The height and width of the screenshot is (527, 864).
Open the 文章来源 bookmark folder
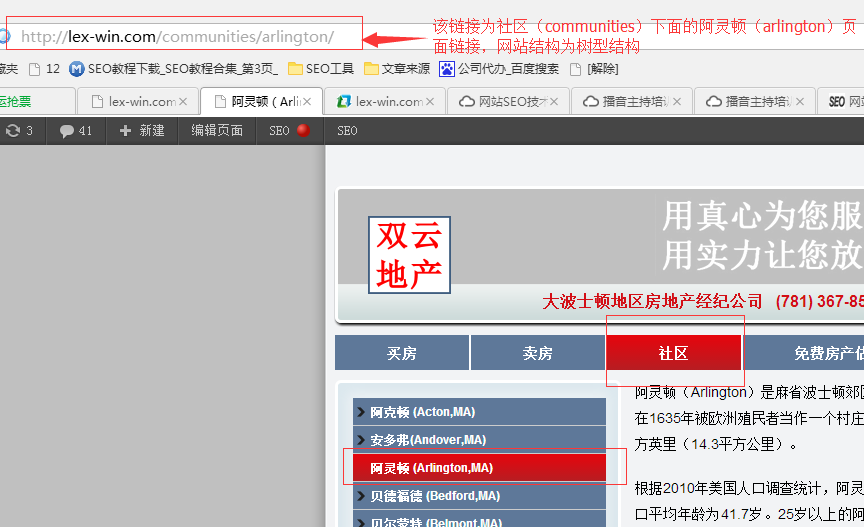(x=397, y=69)
